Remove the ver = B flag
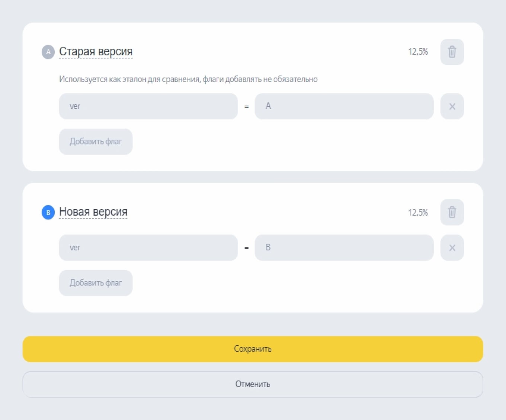Screen dimensions: 506x420 (x=452, y=248)
